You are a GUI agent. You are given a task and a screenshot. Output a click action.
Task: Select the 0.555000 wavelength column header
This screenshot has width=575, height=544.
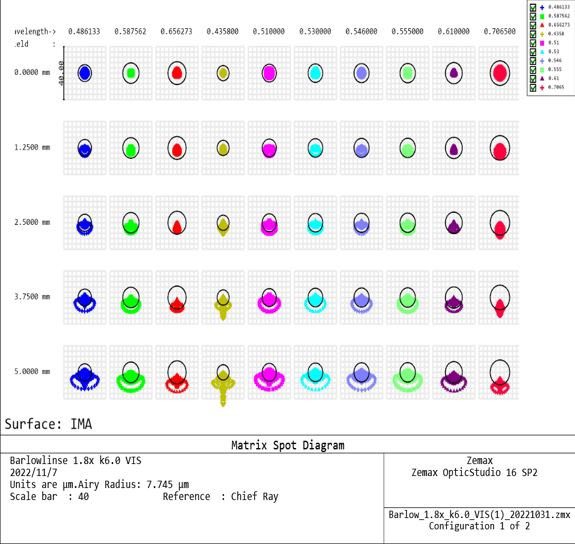(407, 32)
